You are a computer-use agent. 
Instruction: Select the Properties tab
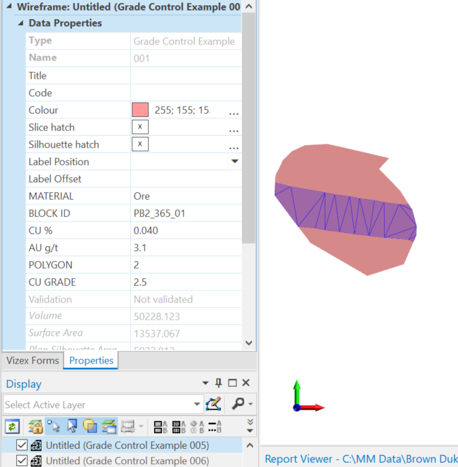click(x=91, y=360)
